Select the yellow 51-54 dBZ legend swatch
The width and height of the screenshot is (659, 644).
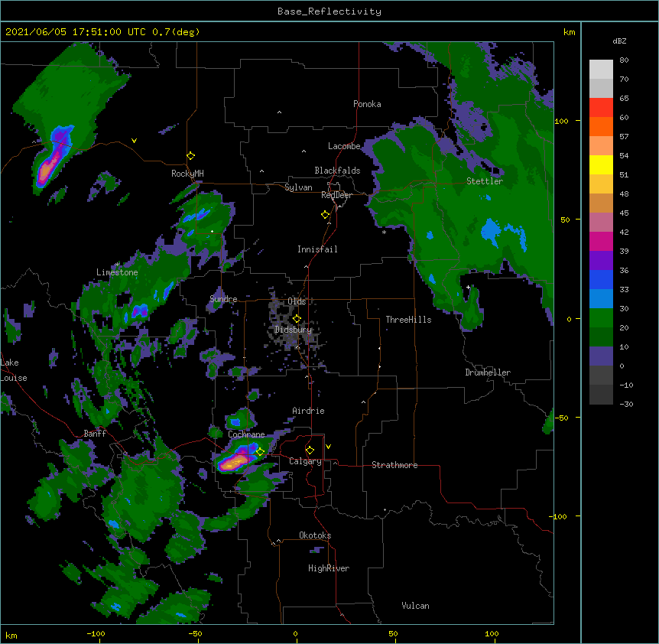(x=601, y=164)
